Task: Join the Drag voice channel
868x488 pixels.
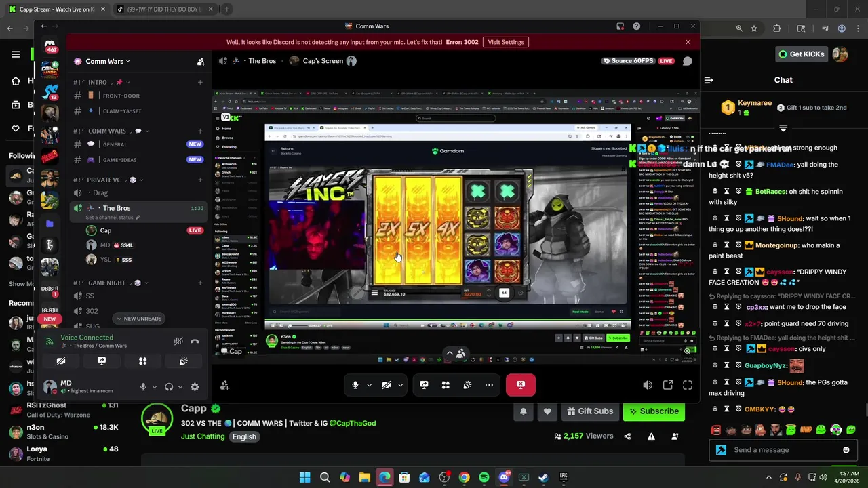Action: [x=139, y=193]
